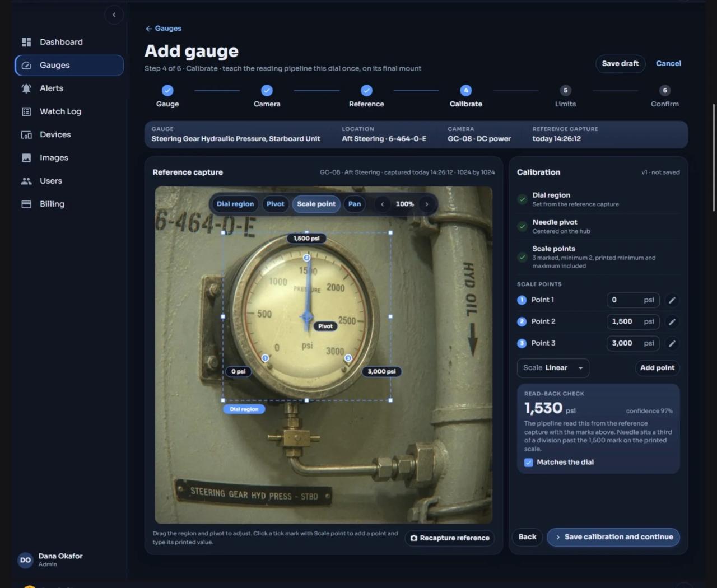This screenshot has width=717, height=588.
Task: Click the Point 1 value field showing 0
Action: pos(633,300)
